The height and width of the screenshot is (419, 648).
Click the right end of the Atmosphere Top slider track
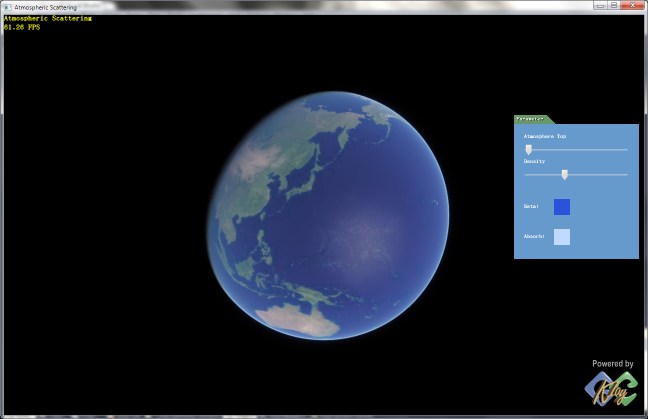pos(626,149)
